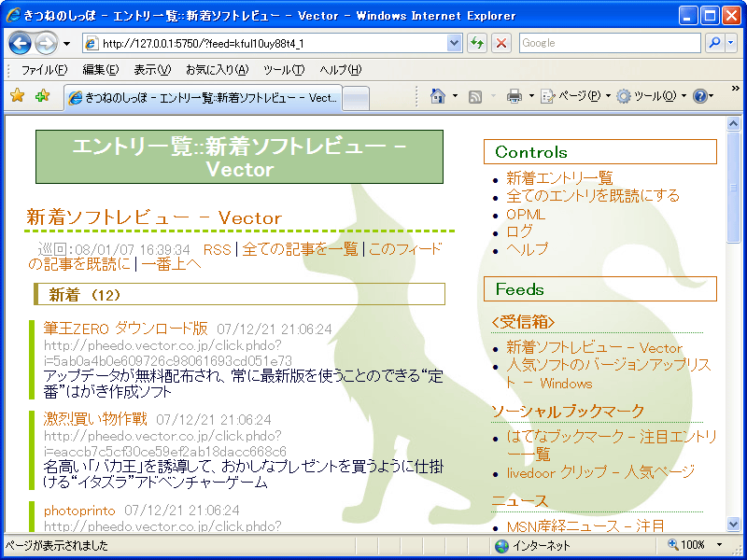Go back with the Back arrow button

click(x=20, y=44)
